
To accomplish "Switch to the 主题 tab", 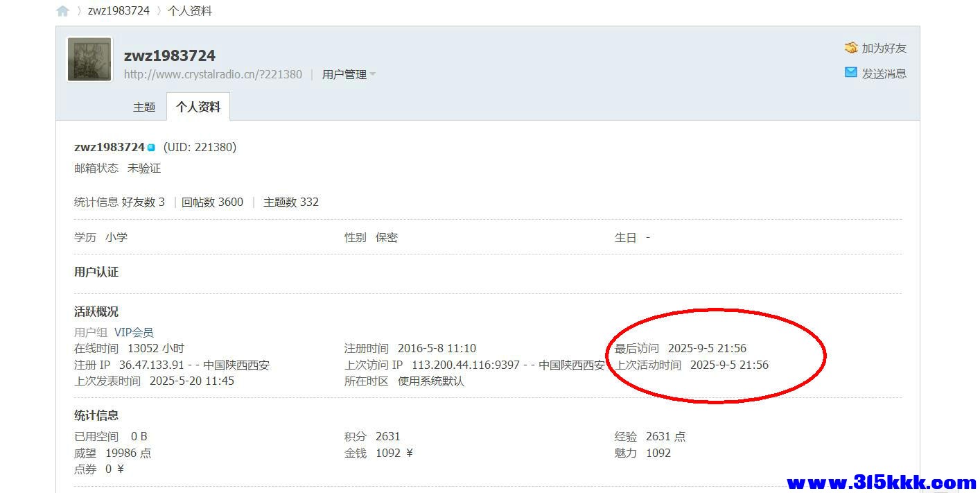I will click(144, 107).
